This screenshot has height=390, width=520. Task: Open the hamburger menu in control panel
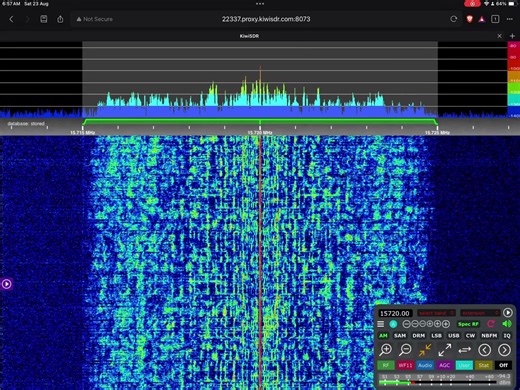pyautogui.click(x=381, y=324)
